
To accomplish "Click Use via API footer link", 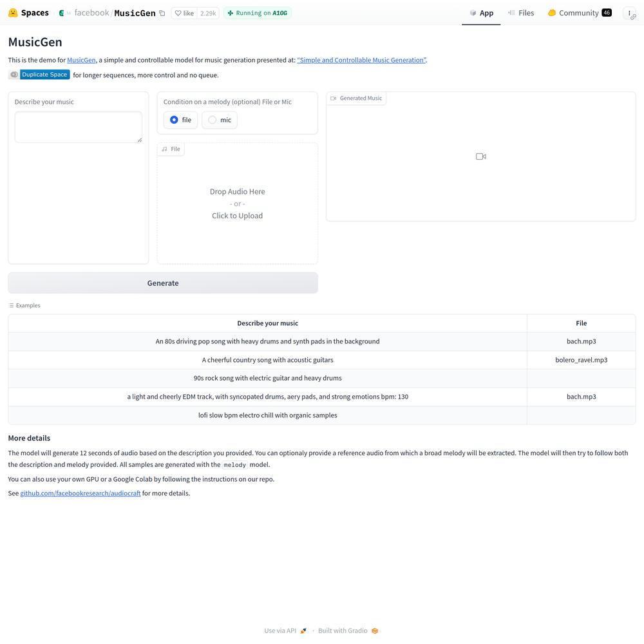I will pyautogui.click(x=285, y=630).
